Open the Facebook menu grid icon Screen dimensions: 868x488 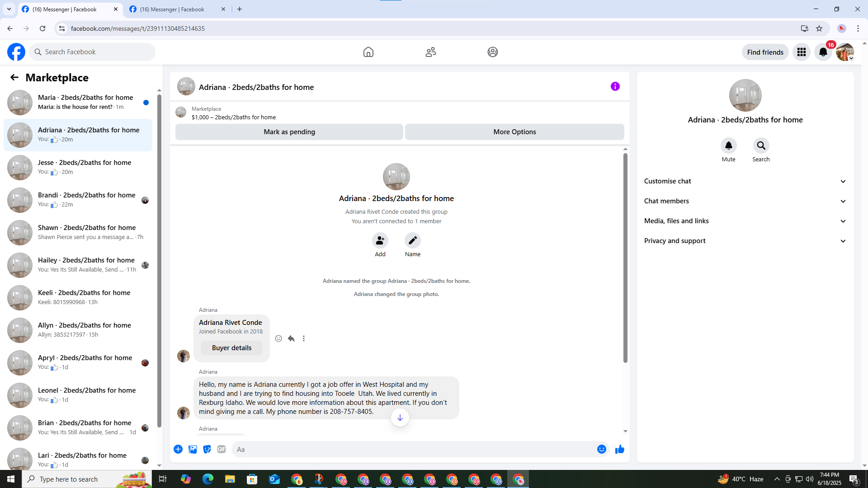tap(802, 52)
